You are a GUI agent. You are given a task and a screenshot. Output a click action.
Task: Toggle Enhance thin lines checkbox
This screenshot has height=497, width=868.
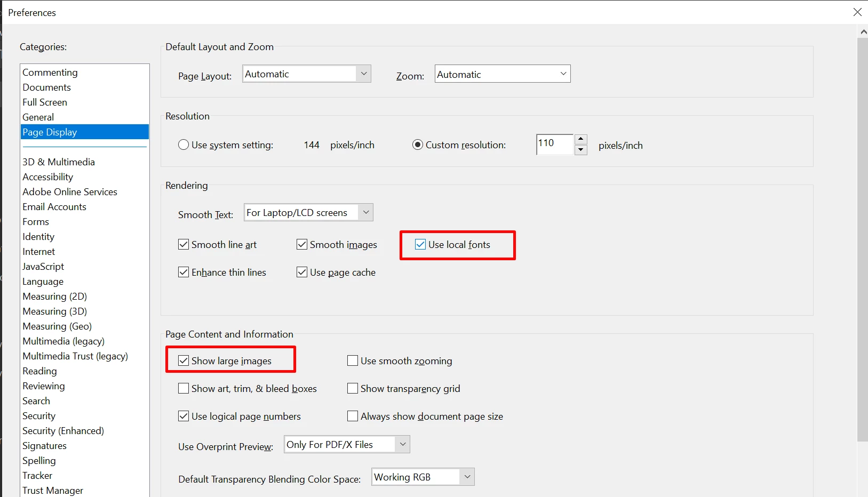click(184, 272)
